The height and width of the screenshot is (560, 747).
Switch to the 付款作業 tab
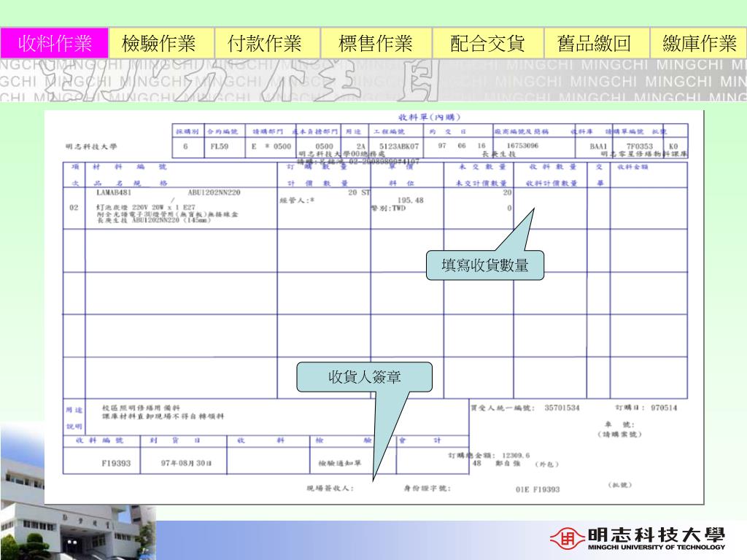point(267,43)
